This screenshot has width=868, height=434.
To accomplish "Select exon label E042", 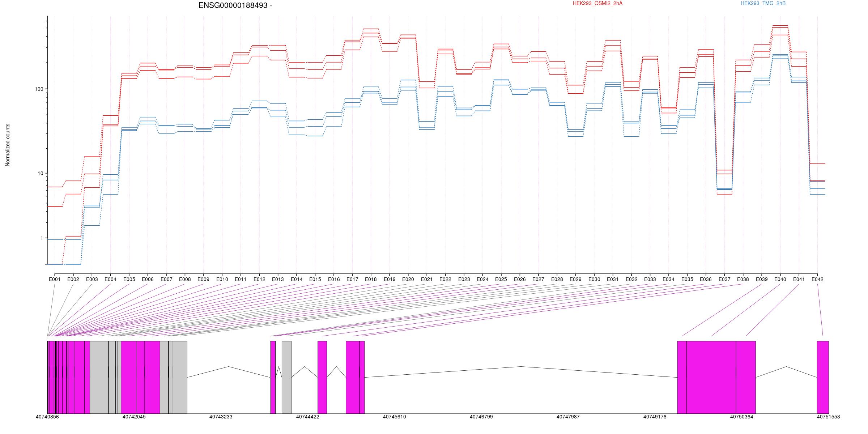I will 817,279.
